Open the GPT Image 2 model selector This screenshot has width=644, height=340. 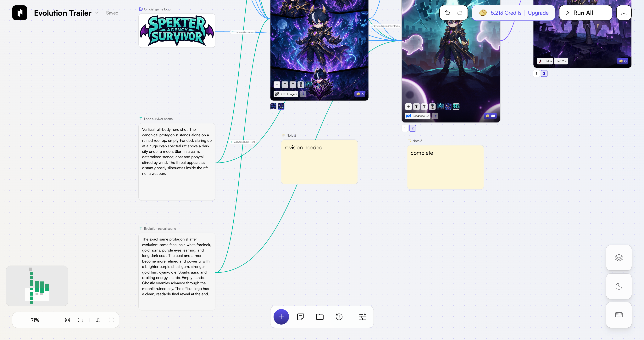tap(286, 94)
